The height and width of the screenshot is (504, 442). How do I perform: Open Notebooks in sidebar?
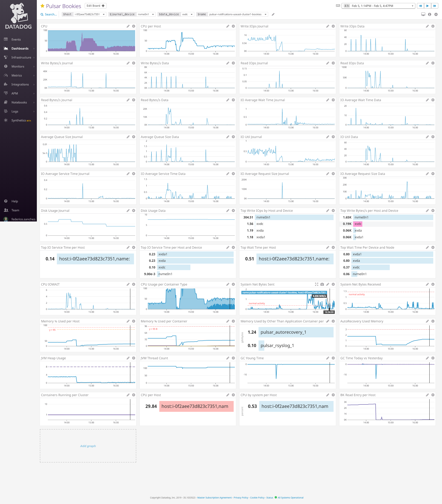(x=19, y=102)
